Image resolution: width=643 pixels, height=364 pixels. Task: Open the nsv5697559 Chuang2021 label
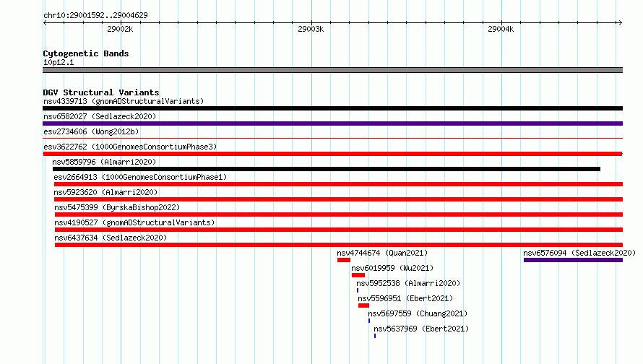pyautogui.click(x=418, y=313)
